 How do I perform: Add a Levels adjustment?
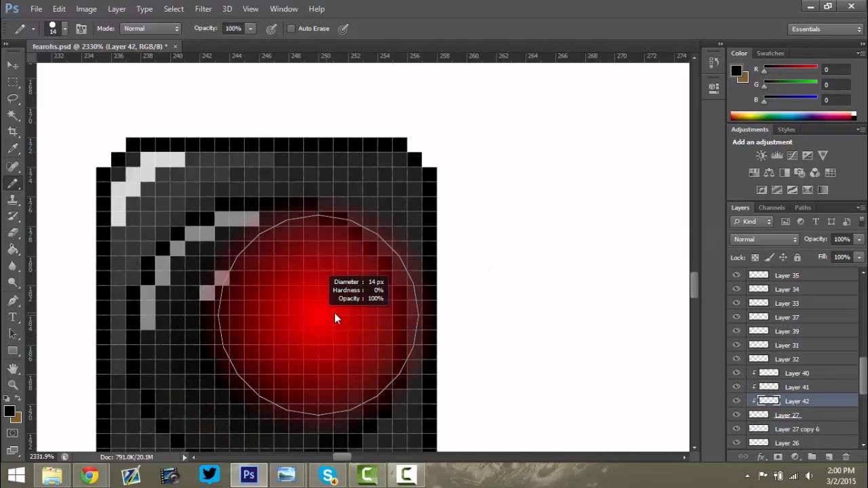tap(777, 156)
